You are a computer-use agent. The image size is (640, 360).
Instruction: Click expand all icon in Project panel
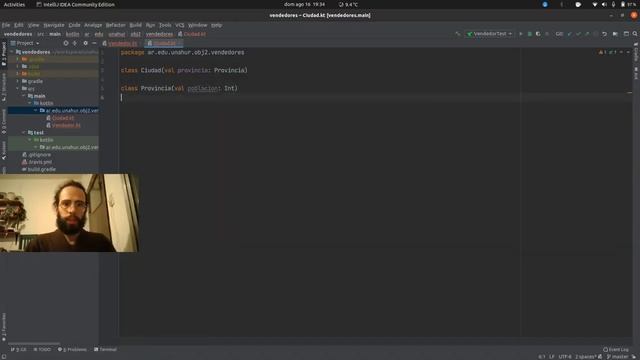pyautogui.click(x=75, y=43)
